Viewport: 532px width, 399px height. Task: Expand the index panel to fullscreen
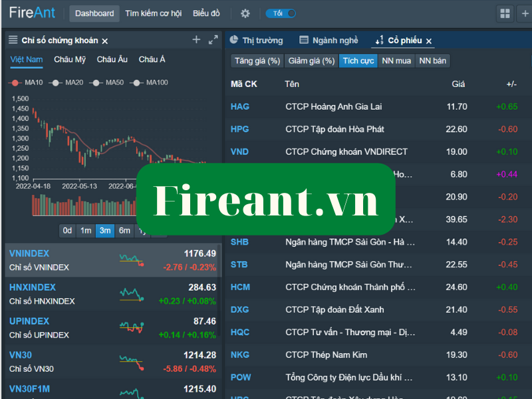coord(213,40)
